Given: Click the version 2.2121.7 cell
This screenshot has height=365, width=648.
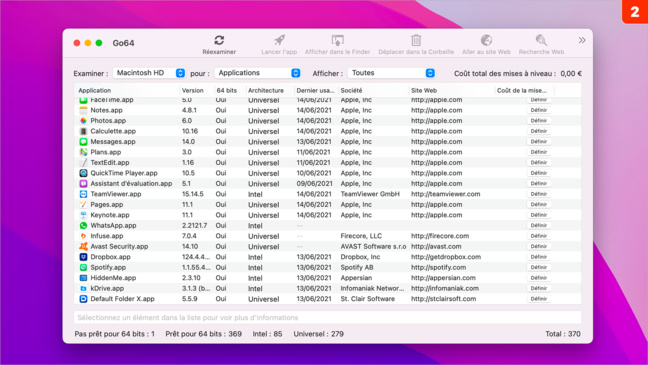Looking at the screenshot, I should coord(194,225).
